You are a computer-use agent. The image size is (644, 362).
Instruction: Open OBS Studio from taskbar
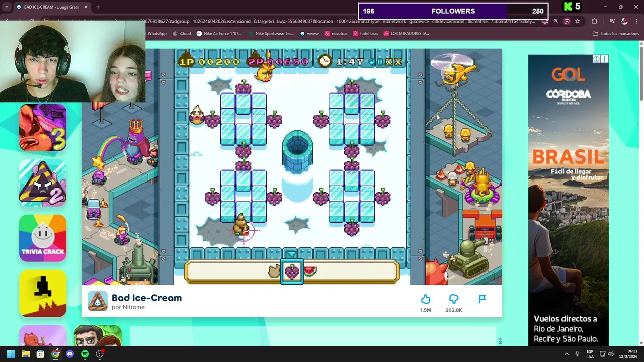click(100, 354)
